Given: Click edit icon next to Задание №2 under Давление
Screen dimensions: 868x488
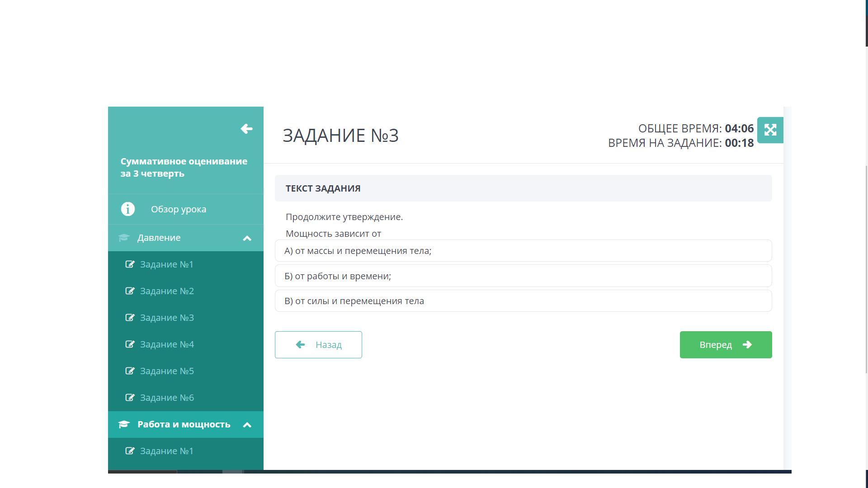Looking at the screenshot, I should pos(130,291).
